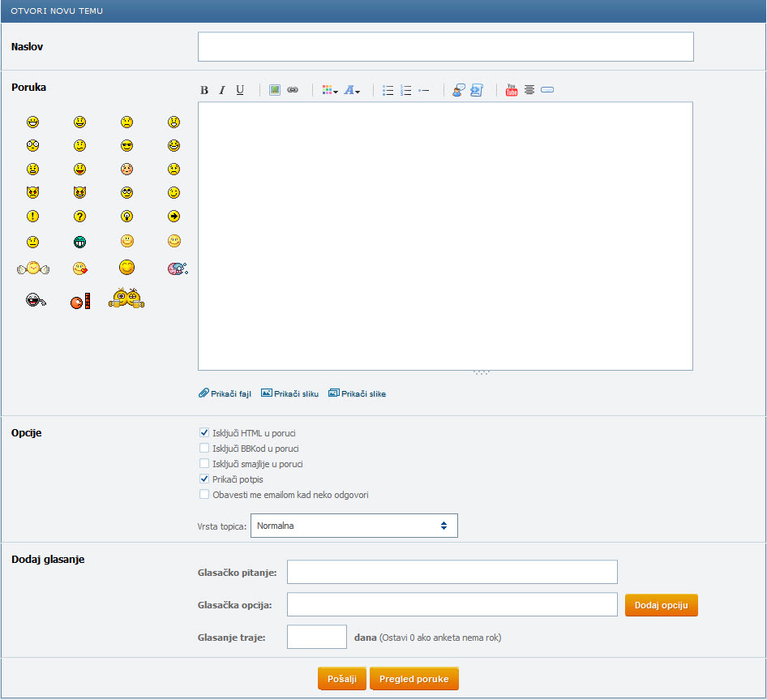Insert the orange smiley banging brick wall

tap(81, 302)
